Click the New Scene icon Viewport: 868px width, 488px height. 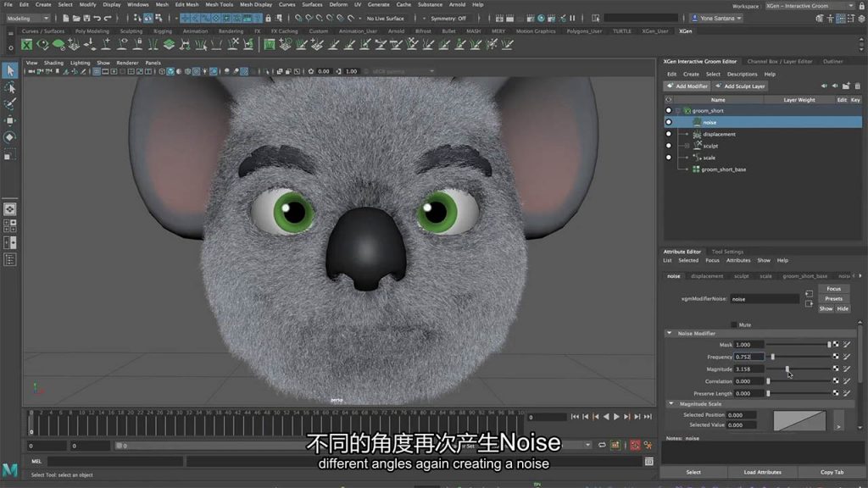[65, 19]
